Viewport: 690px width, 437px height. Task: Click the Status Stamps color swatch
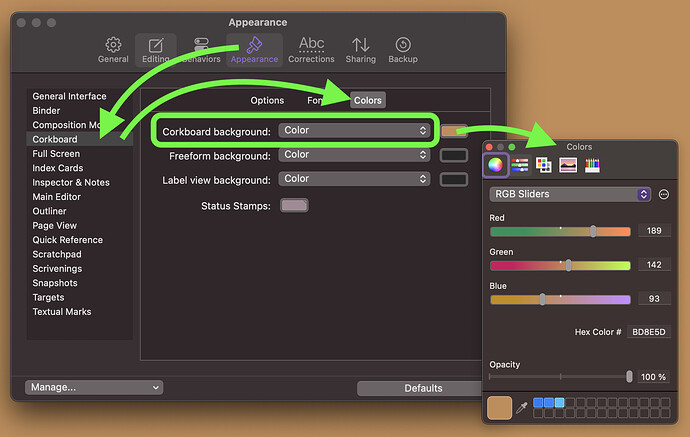pyautogui.click(x=294, y=205)
